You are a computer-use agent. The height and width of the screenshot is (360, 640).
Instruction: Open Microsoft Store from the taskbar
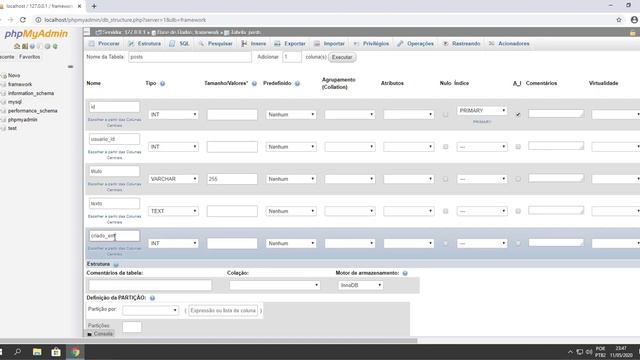pos(56,352)
